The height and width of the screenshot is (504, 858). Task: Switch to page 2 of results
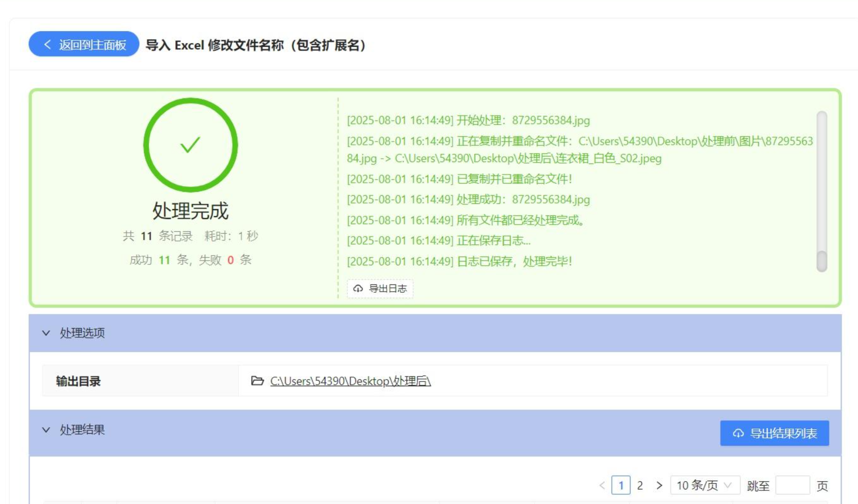pyautogui.click(x=640, y=485)
